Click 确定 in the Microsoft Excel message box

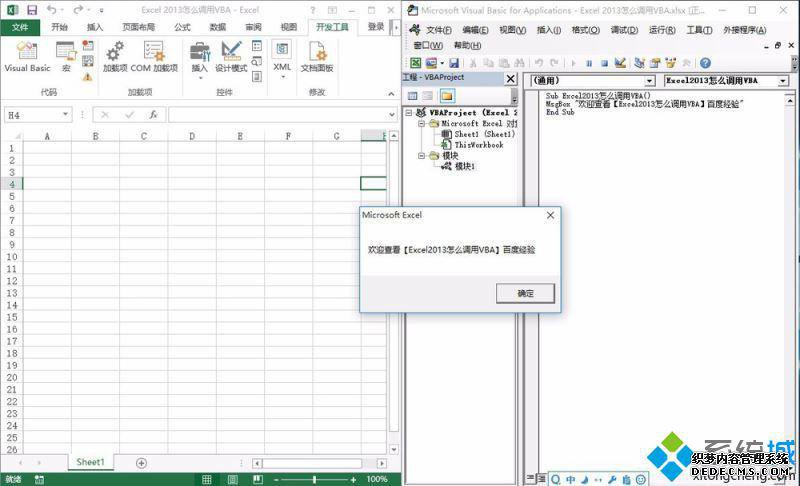coord(525,293)
